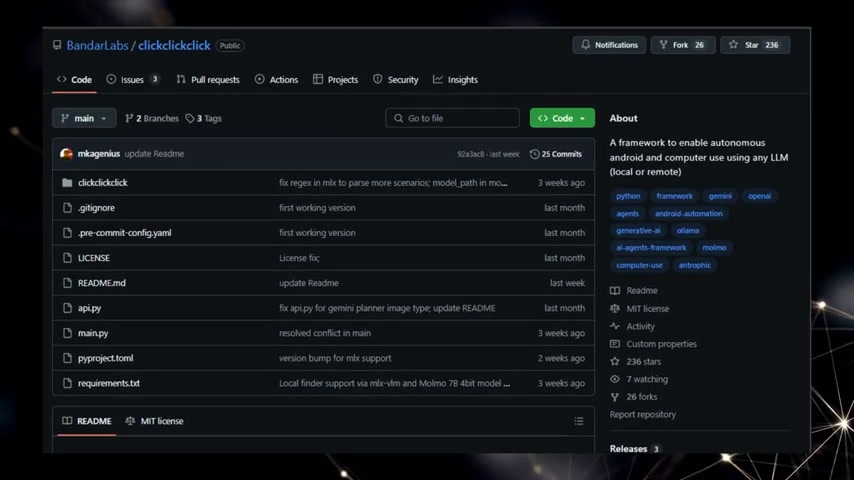Open the Insights tab

coord(455,80)
